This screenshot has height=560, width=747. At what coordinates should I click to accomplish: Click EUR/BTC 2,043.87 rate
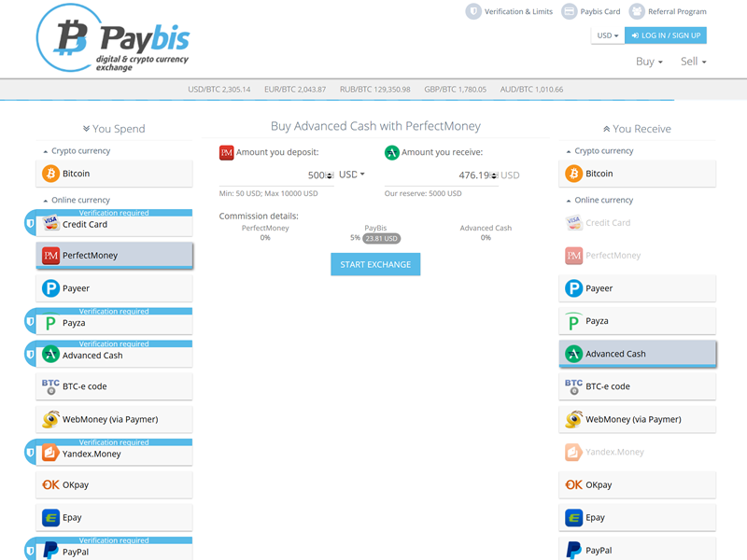[x=295, y=90]
